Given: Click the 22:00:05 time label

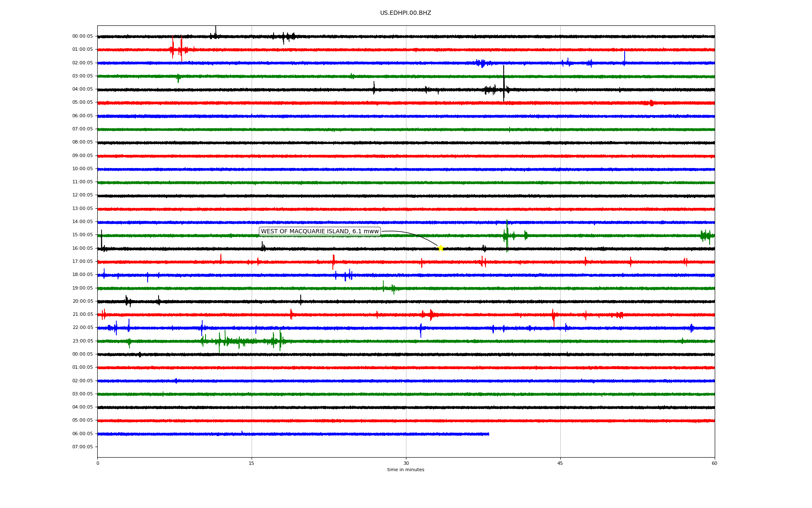Looking at the screenshot, I should 82,328.
